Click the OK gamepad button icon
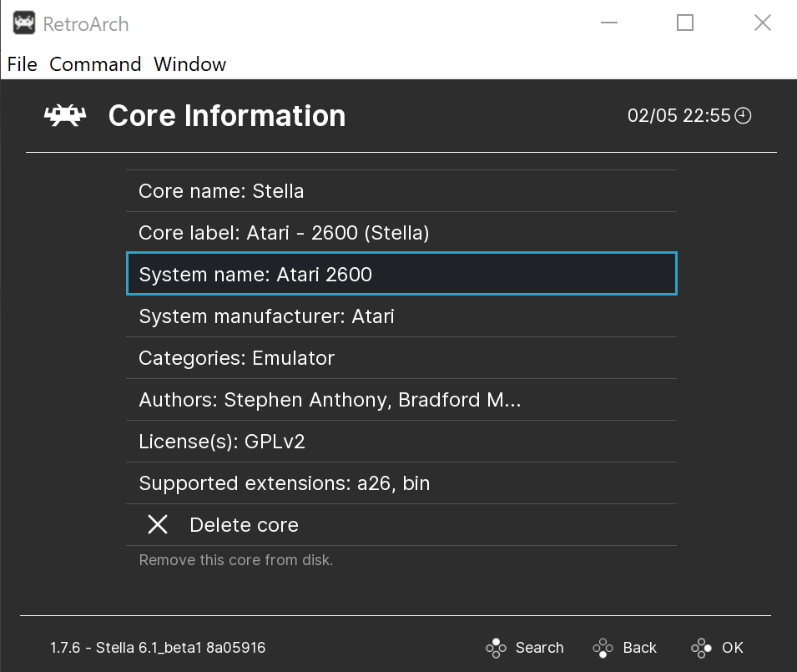Screen dimensions: 797x672 (701, 648)
